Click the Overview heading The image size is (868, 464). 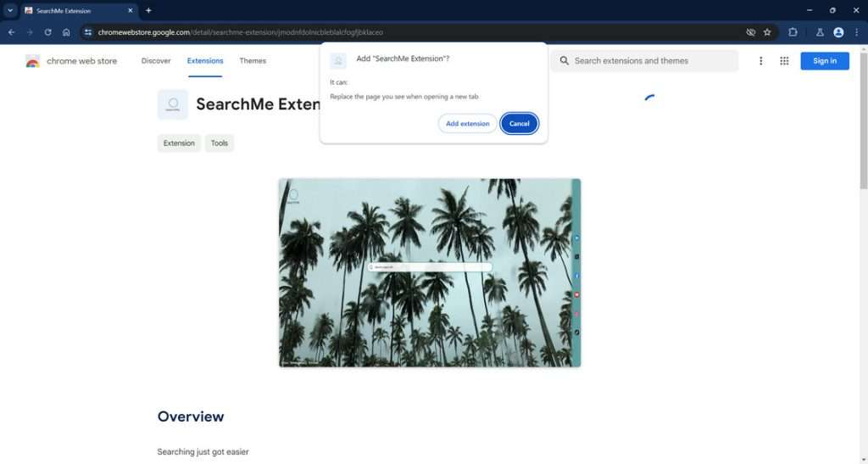click(191, 417)
